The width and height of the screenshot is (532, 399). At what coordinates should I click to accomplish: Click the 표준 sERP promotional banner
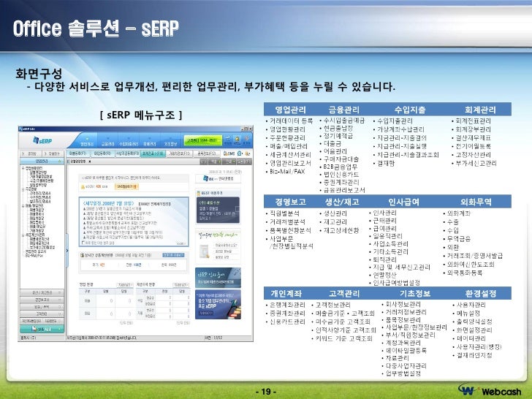pos(218,304)
